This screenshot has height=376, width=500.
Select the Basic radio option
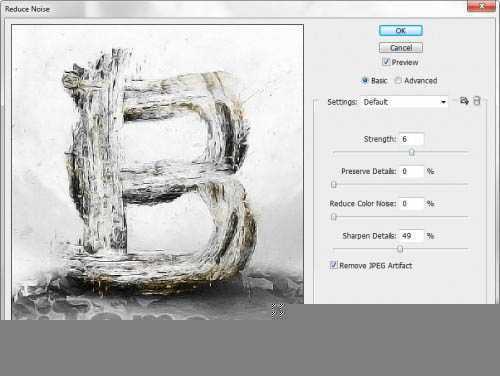365,81
